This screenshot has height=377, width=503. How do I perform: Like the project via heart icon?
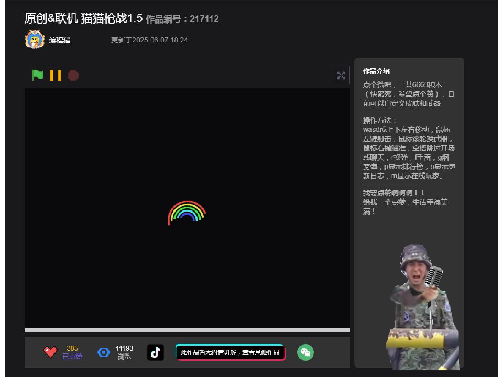(x=50, y=352)
